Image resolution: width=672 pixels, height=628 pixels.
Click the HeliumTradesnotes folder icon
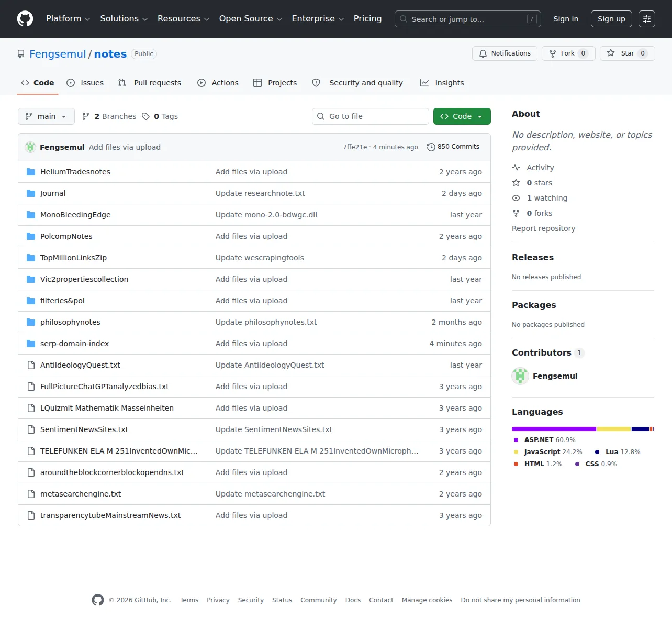click(31, 172)
